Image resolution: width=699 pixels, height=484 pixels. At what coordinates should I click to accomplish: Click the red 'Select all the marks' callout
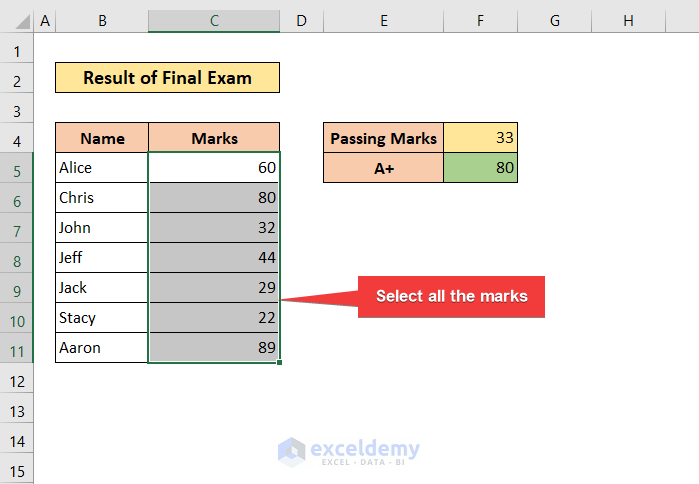coord(451,297)
